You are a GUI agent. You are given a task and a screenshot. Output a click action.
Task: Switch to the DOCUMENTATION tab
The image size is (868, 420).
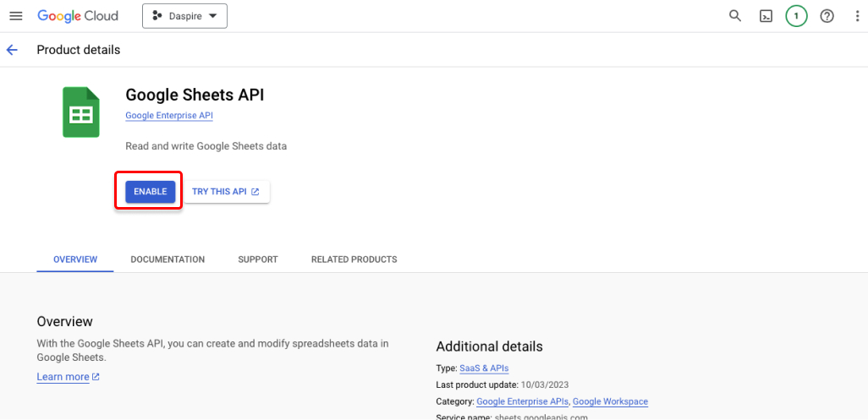pos(168,259)
